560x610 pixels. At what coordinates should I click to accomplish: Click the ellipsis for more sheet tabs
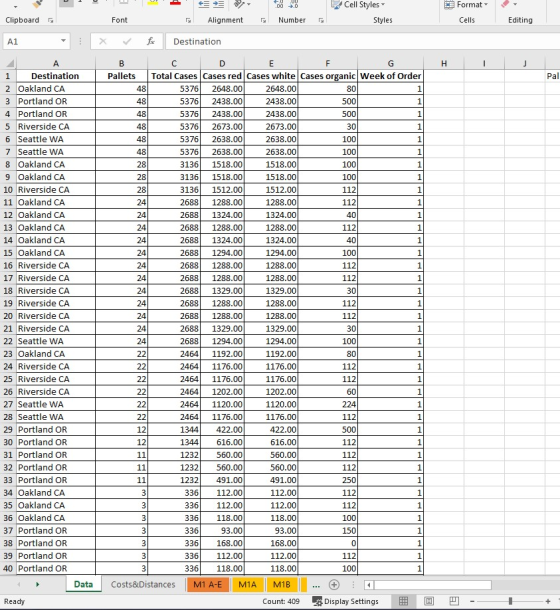coord(316,585)
